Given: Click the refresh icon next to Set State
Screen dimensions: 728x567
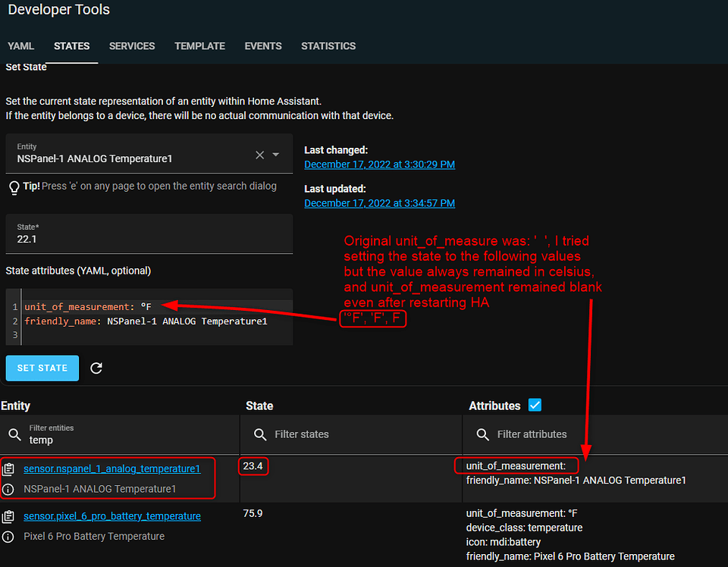Looking at the screenshot, I should coord(96,368).
